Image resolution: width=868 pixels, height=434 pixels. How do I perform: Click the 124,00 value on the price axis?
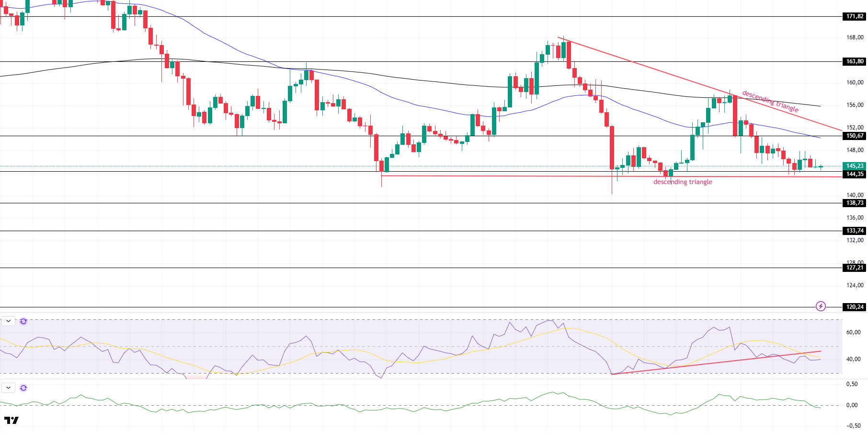pos(855,285)
